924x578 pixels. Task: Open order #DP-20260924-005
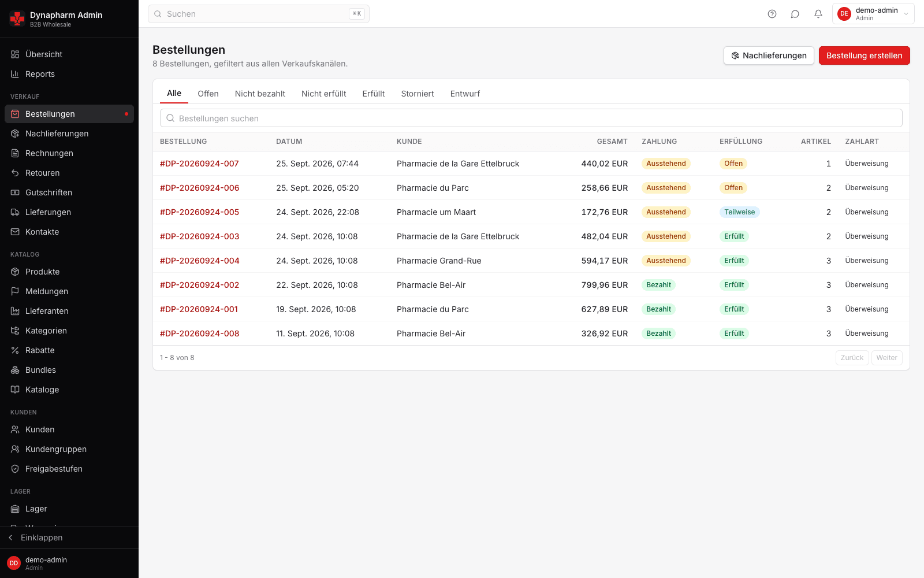click(x=199, y=212)
